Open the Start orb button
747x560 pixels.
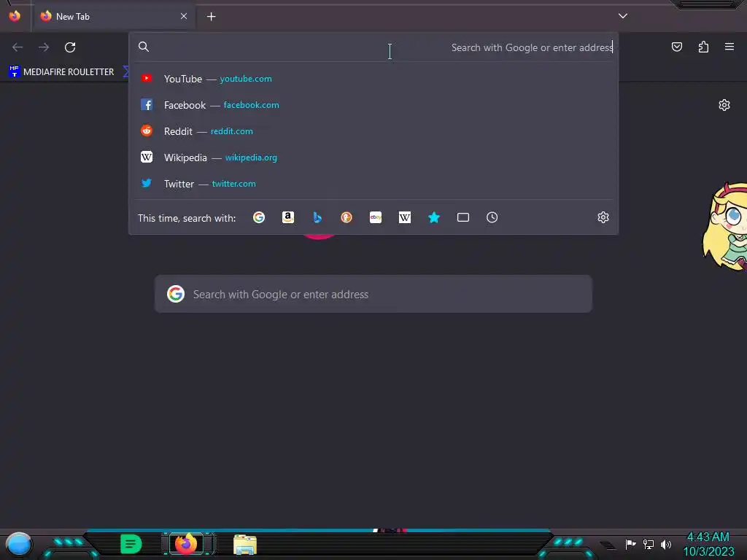click(x=18, y=544)
